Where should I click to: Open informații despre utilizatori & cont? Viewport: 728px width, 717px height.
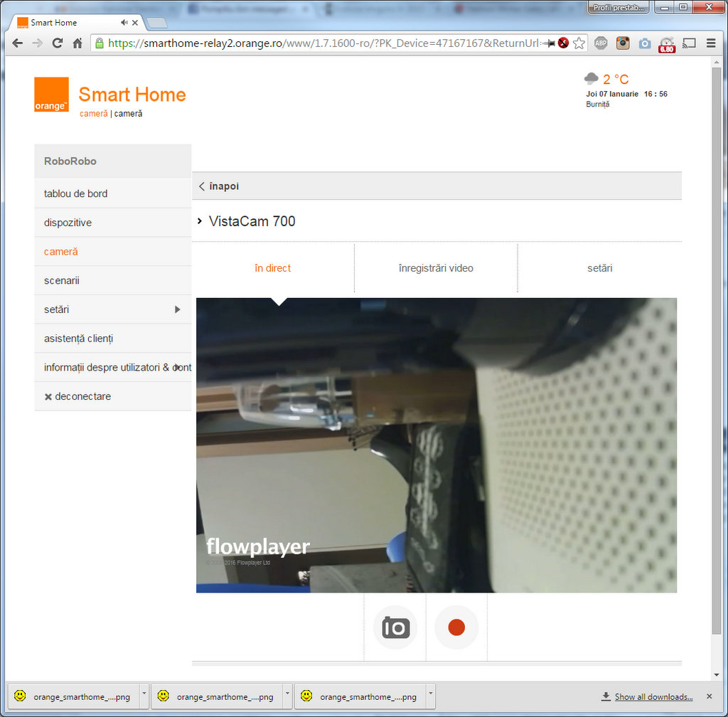click(x=113, y=367)
